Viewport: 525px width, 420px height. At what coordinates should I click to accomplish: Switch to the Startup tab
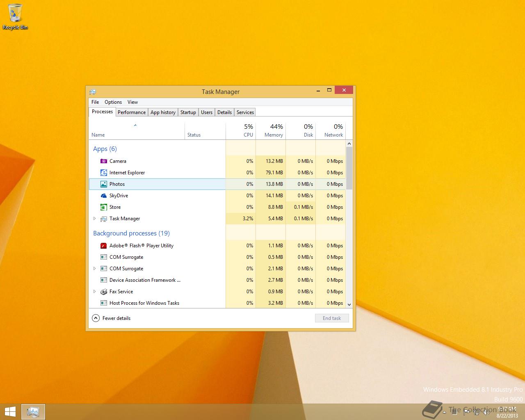tap(188, 112)
